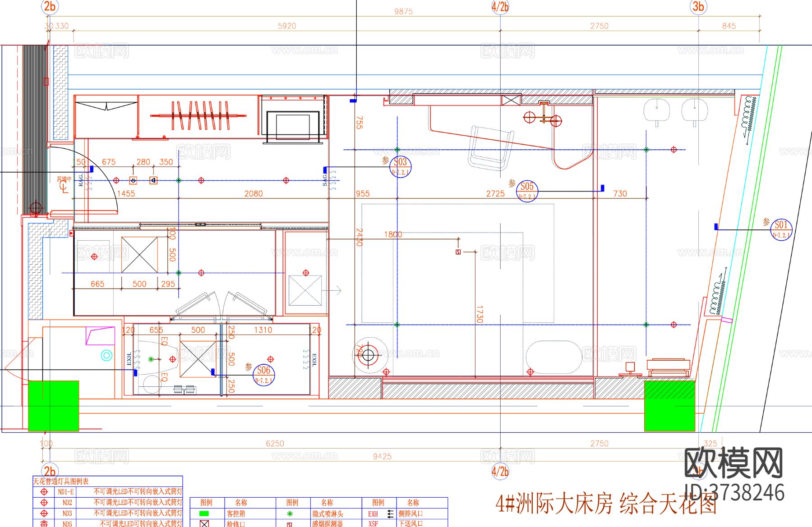Viewport: 812px width, 527px height.
Task: Select the dimension value 2080
Action: pos(254,193)
